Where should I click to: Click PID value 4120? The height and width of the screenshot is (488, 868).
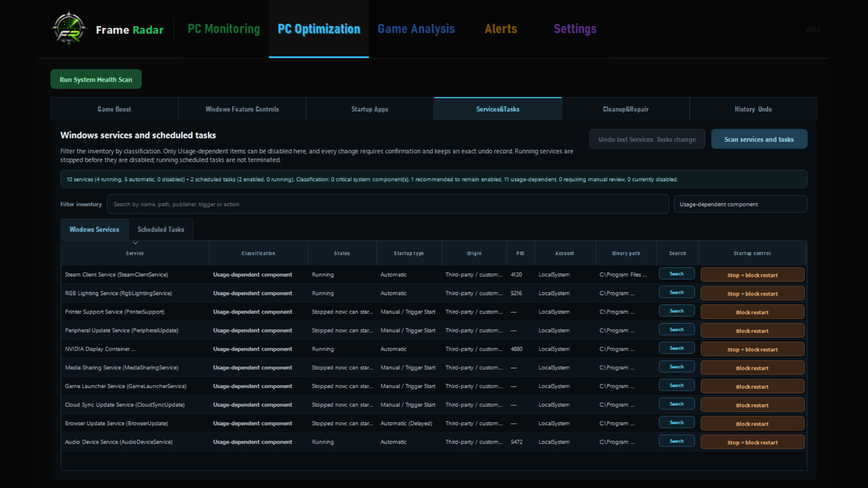click(516, 274)
